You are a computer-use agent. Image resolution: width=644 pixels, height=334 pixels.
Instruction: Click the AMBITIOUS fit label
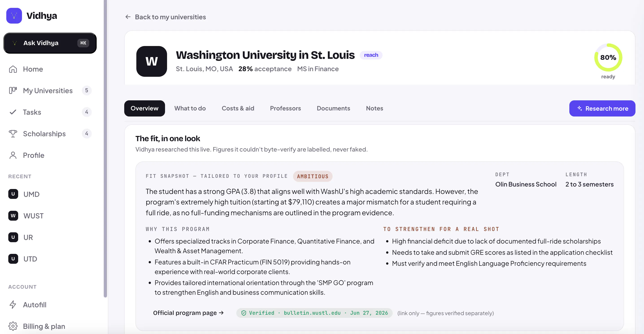313,176
